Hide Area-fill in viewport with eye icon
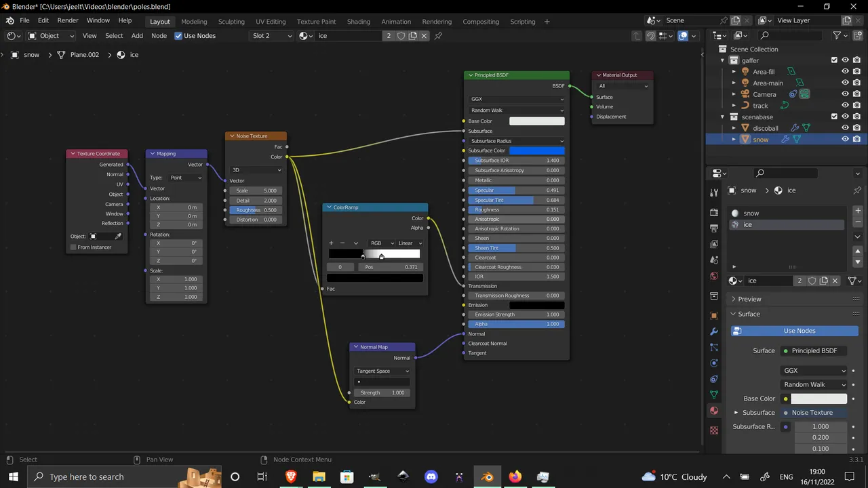Viewport: 868px width, 488px height. (x=846, y=72)
